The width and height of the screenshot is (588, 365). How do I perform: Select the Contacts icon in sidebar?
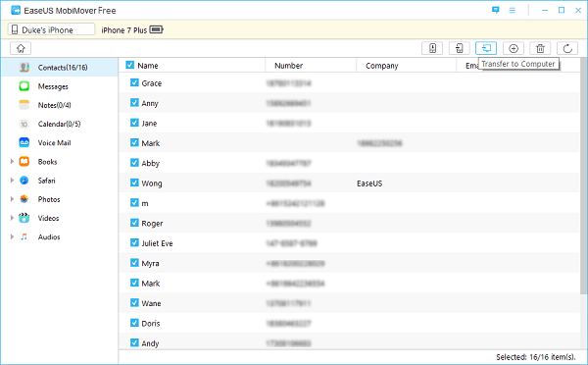(x=24, y=68)
